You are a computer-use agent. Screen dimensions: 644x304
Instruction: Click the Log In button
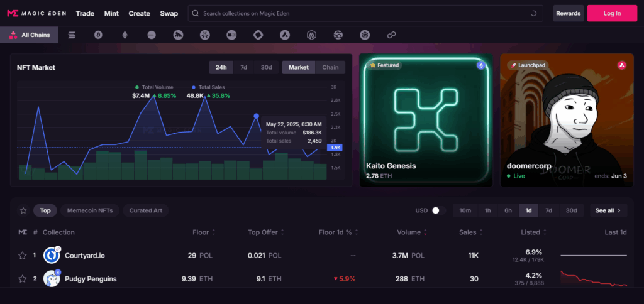[x=612, y=13]
